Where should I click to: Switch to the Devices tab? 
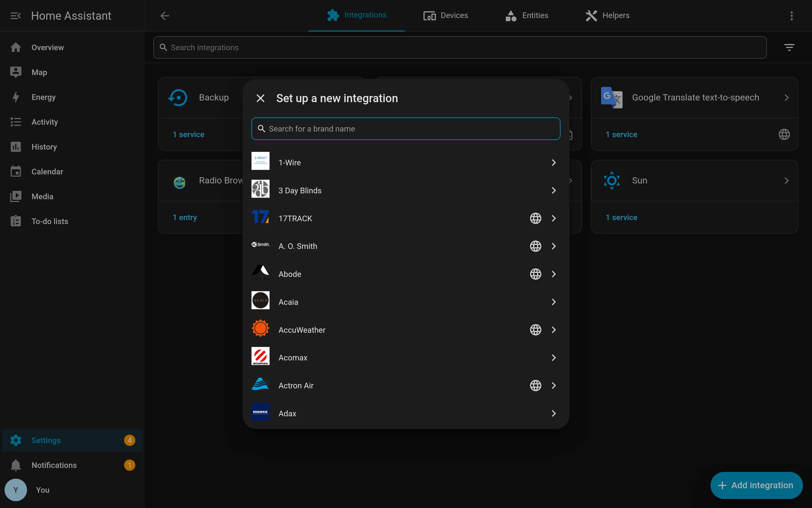[x=445, y=15]
